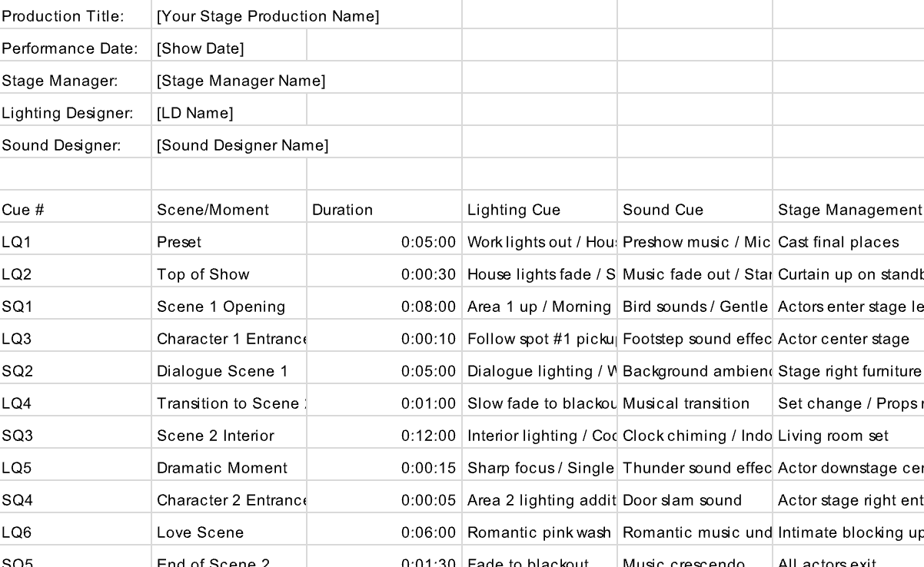Select the [LD Name] cell
Viewport: 924px width, 567px height.
click(x=229, y=113)
